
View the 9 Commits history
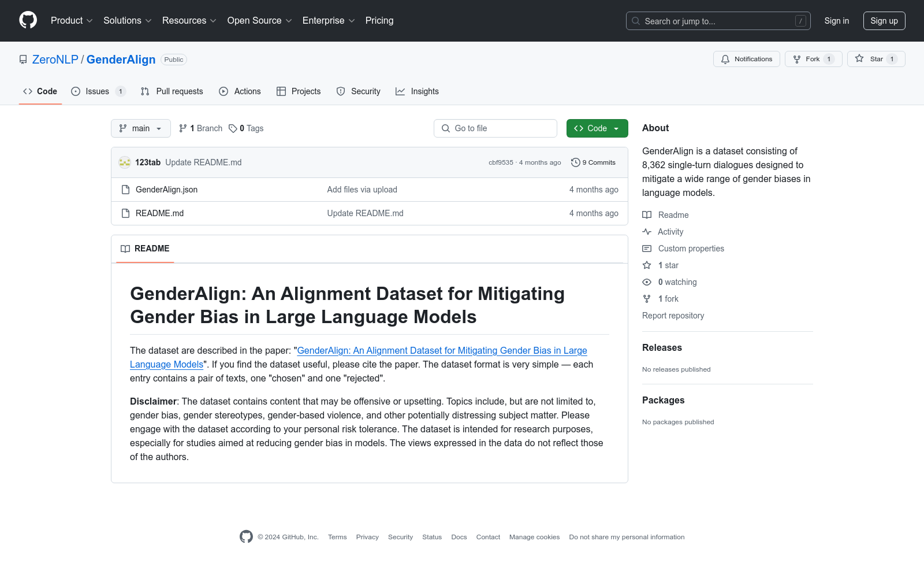pyautogui.click(x=593, y=162)
